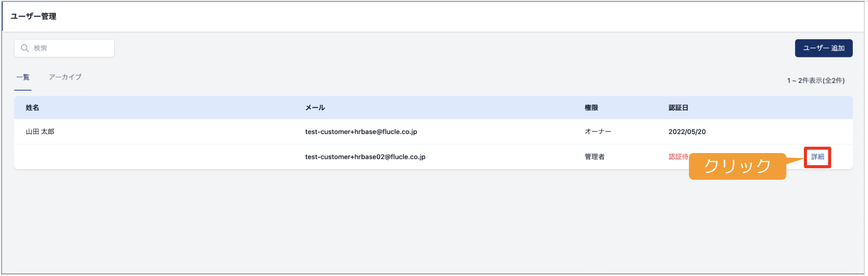The width and height of the screenshot is (868, 276).
Task: Click the 2022/05/20 認証日 value
Action: [687, 132]
